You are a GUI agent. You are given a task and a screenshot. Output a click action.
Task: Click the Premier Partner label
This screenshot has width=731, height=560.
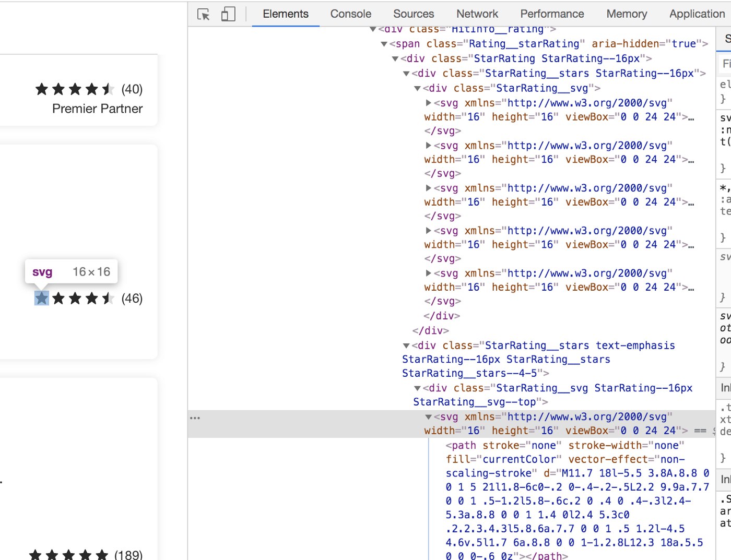click(x=97, y=109)
